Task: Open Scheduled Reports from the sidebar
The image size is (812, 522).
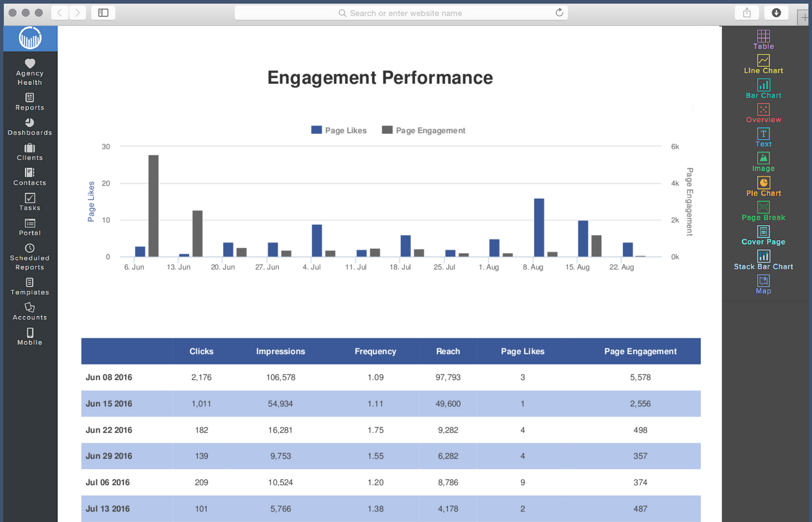Action: (x=30, y=257)
